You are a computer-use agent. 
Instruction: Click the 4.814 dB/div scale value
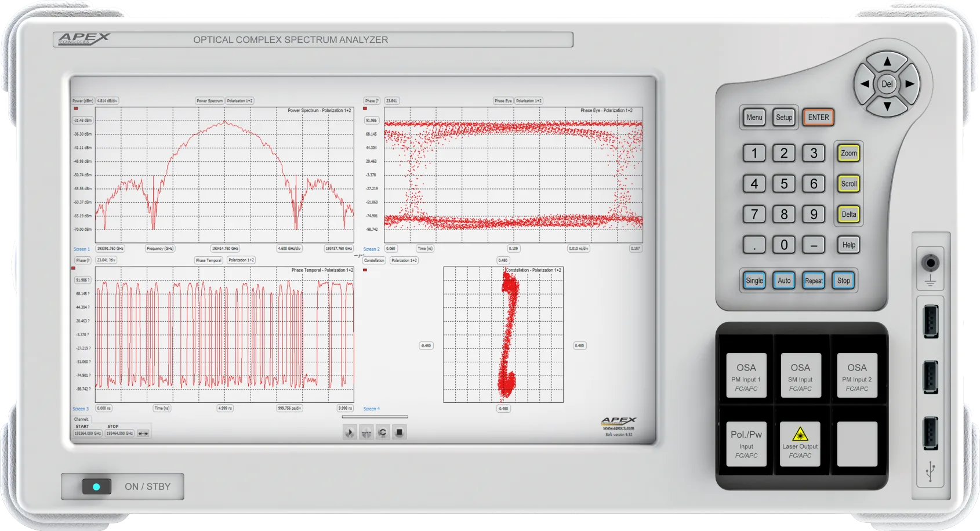[107, 101]
